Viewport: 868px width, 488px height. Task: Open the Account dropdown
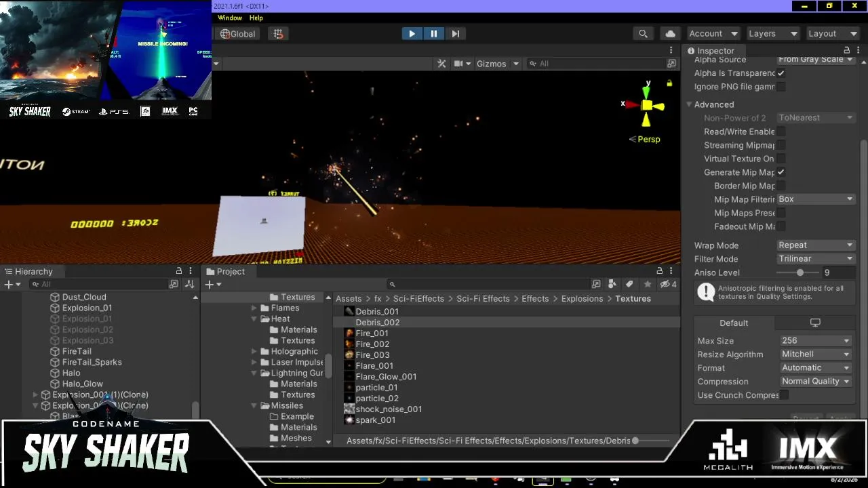pyautogui.click(x=713, y=33)
